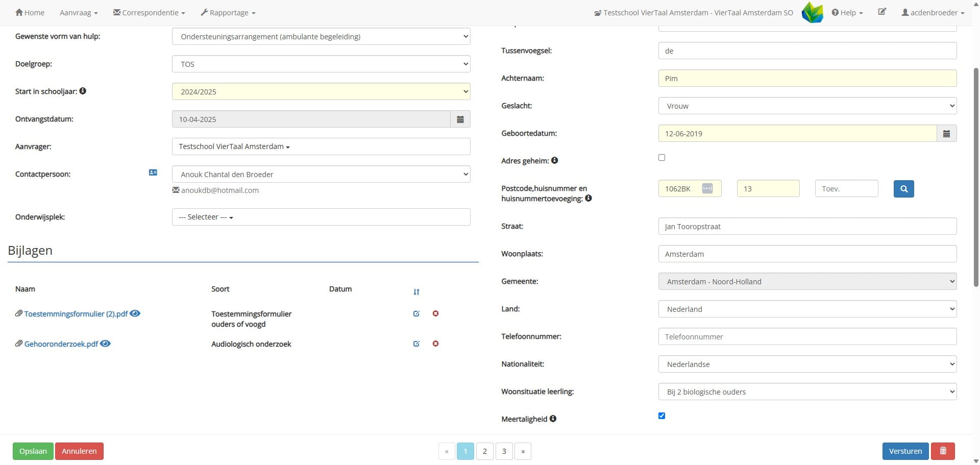Click info icon beside Meertaligheid
Screen dimensions: 980x465
point(553,419)
